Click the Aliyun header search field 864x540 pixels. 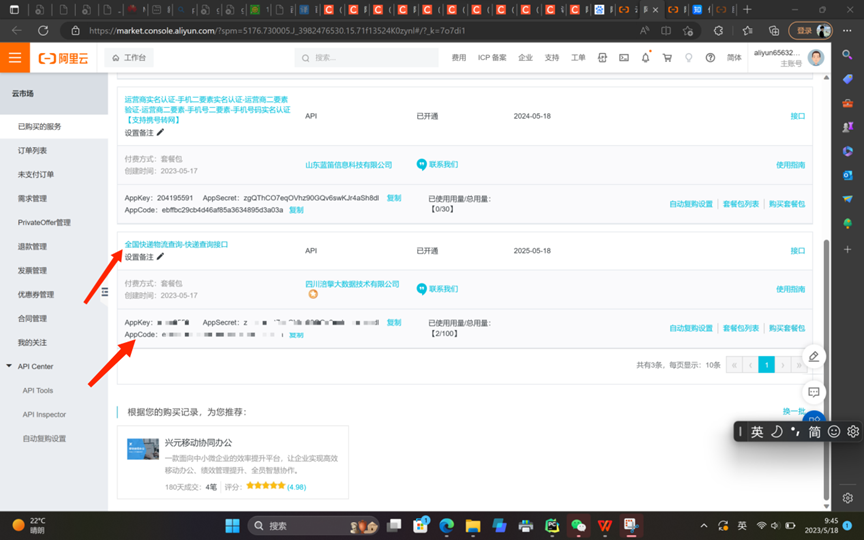pos(366,57)
